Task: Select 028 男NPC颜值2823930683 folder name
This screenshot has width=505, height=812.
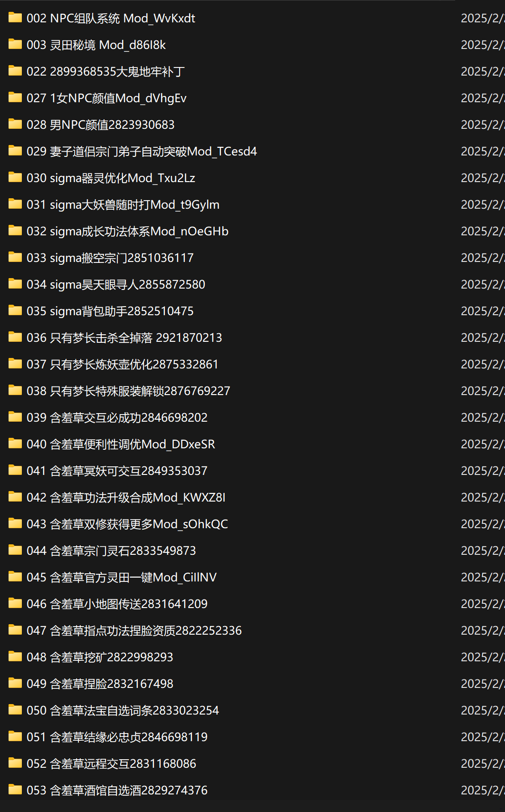Action: (x=101, y=125)
